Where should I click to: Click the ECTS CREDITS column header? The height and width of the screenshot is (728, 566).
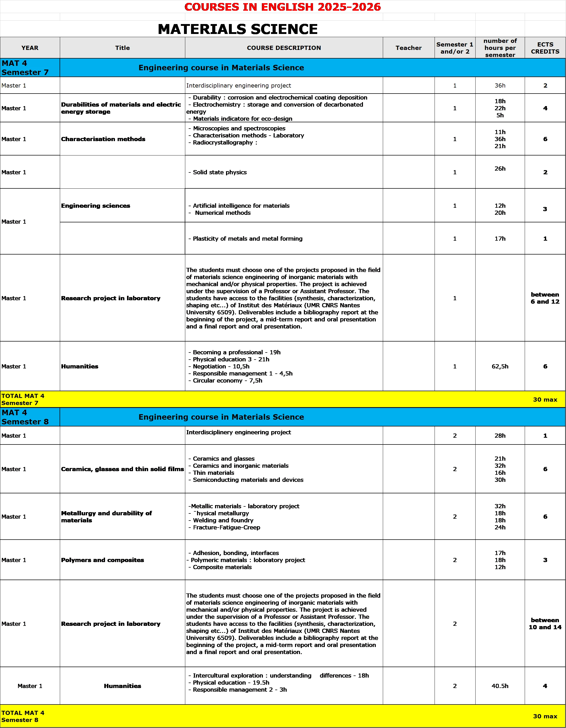(x=545, y=48)
